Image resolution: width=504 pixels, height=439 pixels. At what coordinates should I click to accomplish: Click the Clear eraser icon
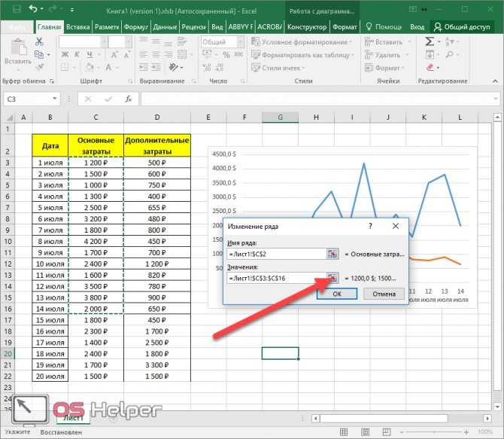(430, 68)
